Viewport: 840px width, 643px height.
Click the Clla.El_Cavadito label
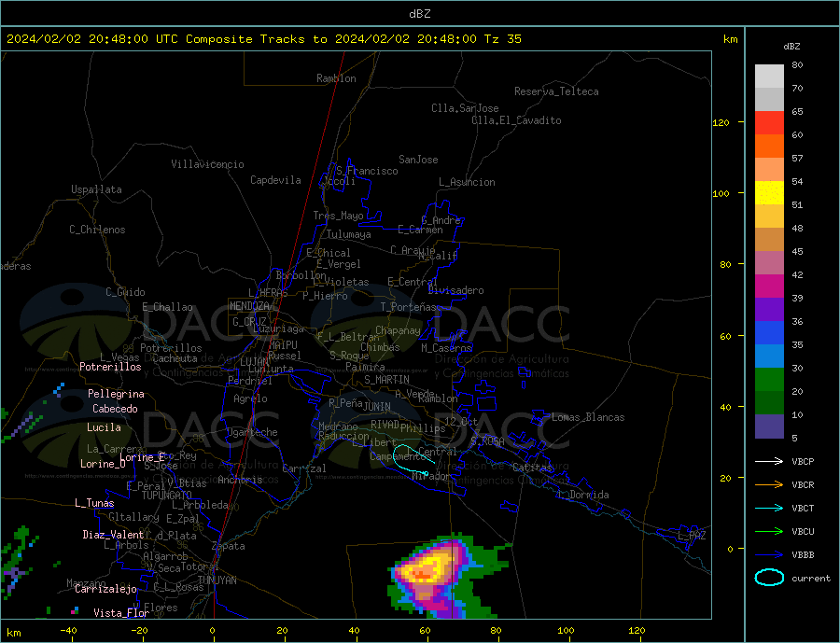pos(516,120)
